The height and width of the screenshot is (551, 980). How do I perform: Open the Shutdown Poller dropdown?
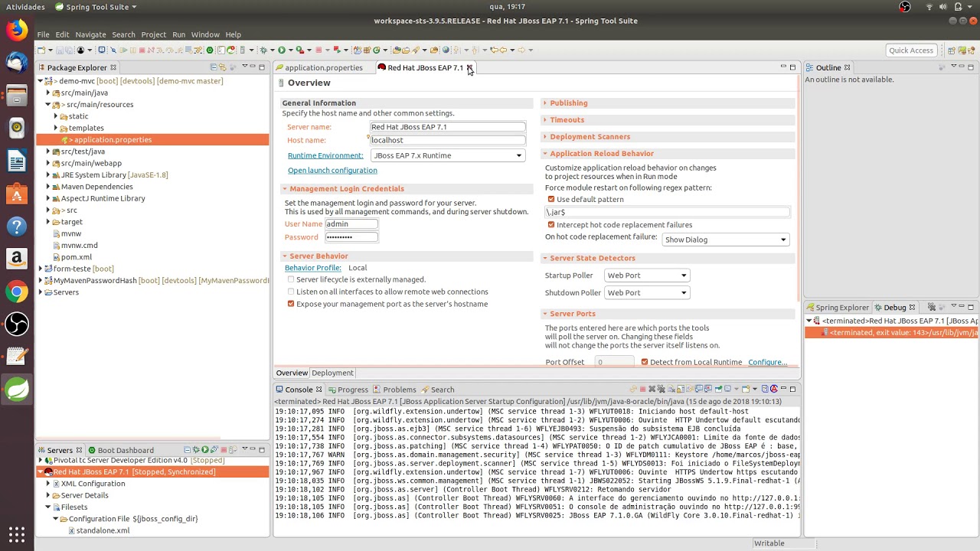coord(647,292)
